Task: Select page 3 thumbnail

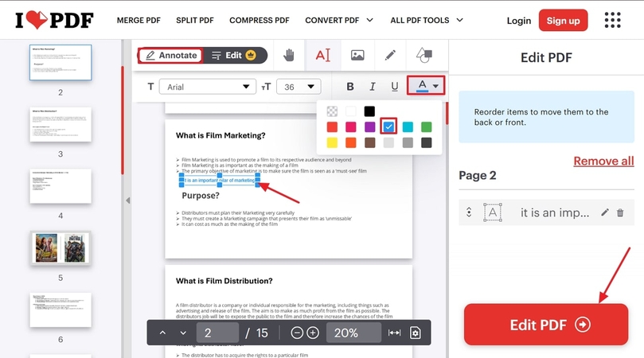Action: tap(60, 124)
